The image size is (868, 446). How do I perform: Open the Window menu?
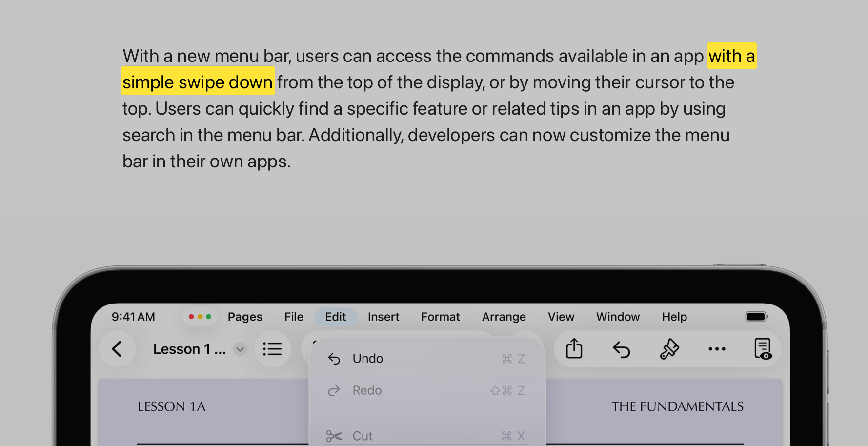[x=618, y=317]
